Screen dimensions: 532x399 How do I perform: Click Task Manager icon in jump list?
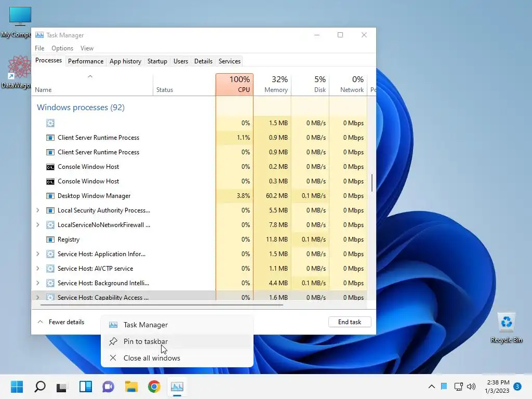point(113,325)
